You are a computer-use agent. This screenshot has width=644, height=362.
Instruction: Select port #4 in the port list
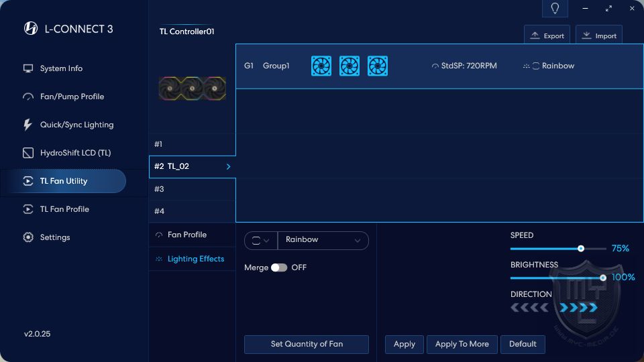[x=193, y=211]
